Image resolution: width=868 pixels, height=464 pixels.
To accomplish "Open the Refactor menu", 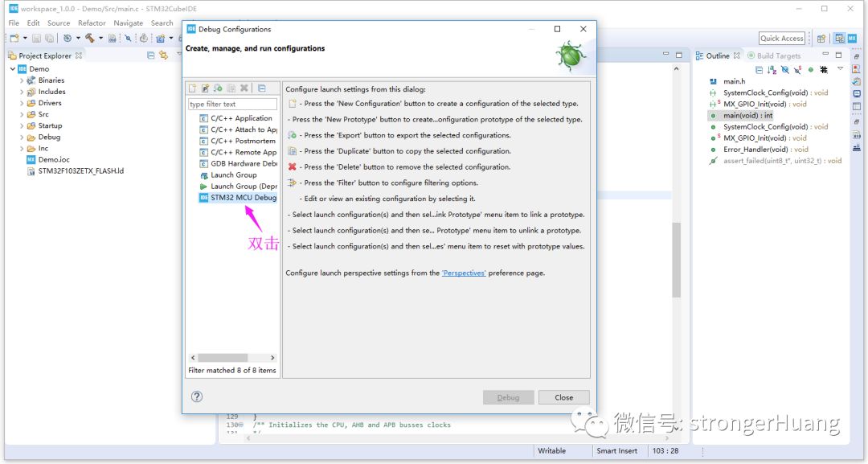I will (92, 23).
